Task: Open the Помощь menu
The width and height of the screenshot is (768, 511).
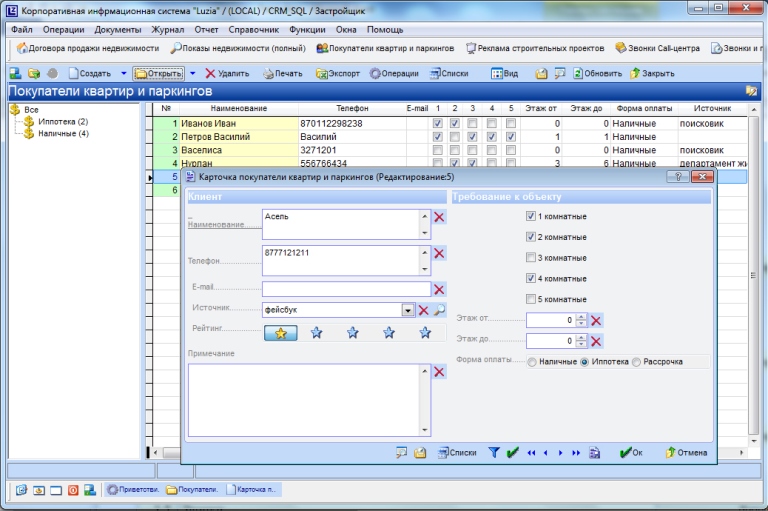Action: (385, 29)
